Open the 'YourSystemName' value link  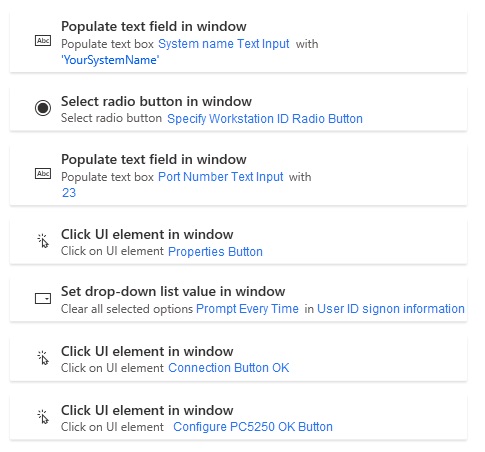click(x=110, y=60)
